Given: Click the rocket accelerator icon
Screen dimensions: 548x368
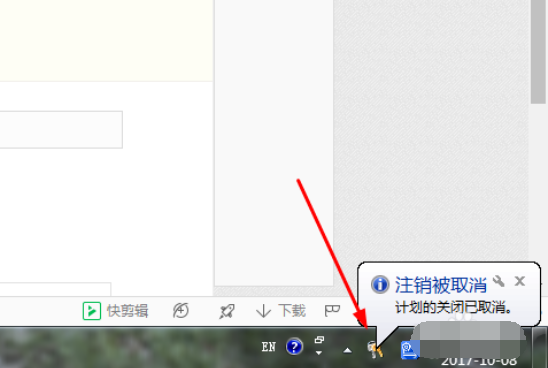Looking at the screenshot, I should (227, 311).
